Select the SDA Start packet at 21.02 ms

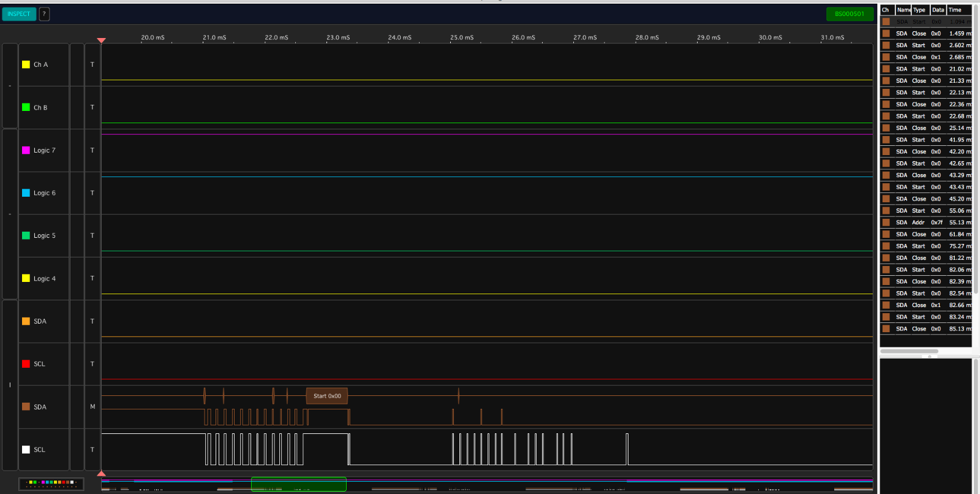pyautogui.click(x=926, y=69)
